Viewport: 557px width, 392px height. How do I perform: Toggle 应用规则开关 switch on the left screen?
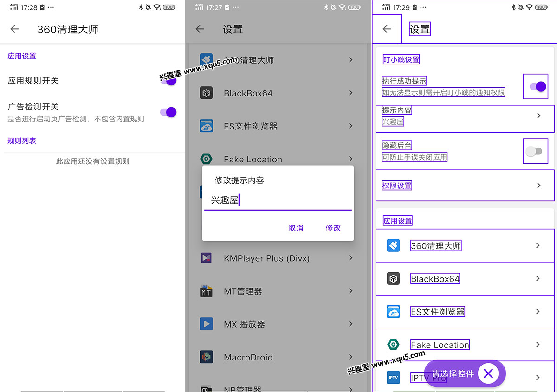[x=168, y=81]
